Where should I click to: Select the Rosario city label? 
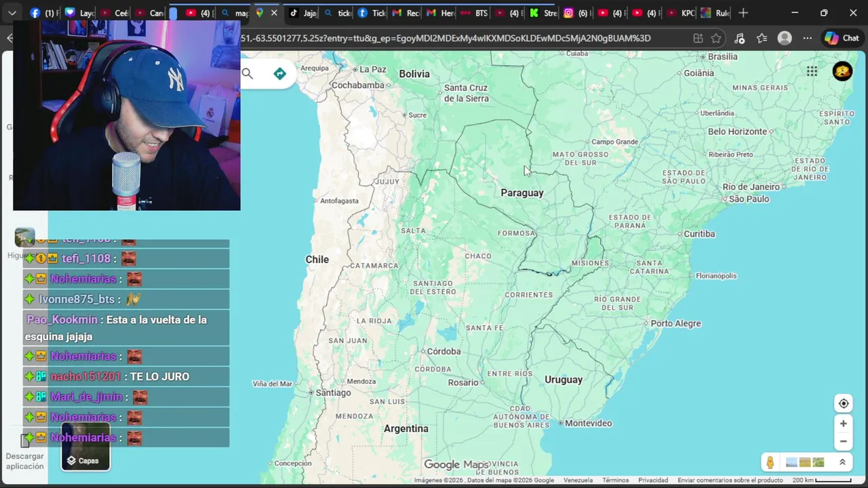(x=463, y=382)
